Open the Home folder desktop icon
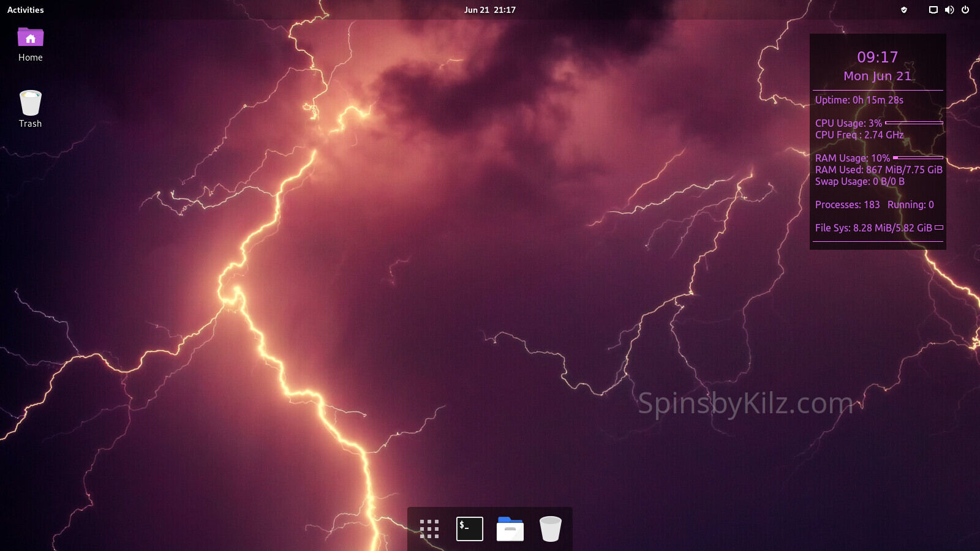The height and width of the screenshot is (551, 980). click(30, 39)
